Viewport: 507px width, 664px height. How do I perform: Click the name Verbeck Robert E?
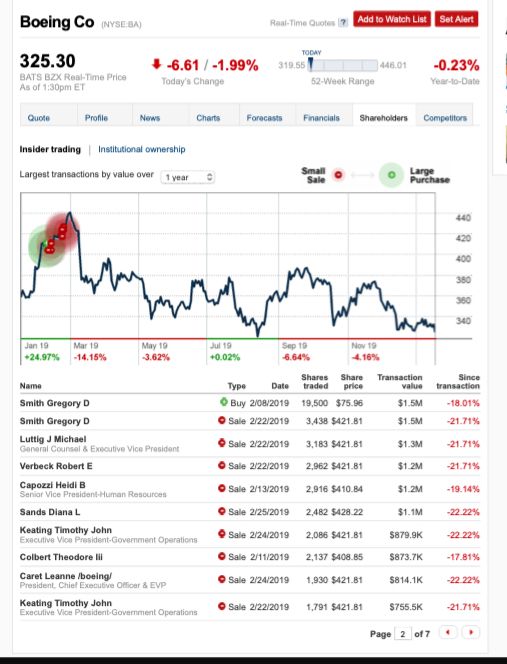(x=56, y=466)
